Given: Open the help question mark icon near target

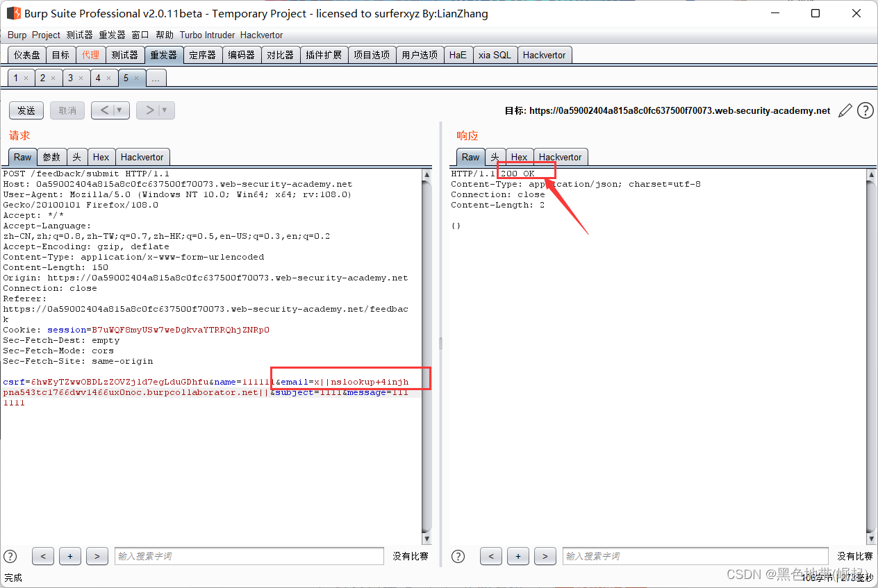Looking at the screenshot, I should click(865, 110).
